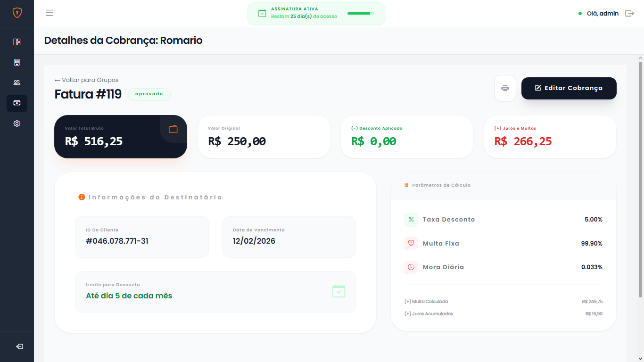Open the dashboard from the sidebar
This screenshot has height=362, width=644.
tap(17, 42)
